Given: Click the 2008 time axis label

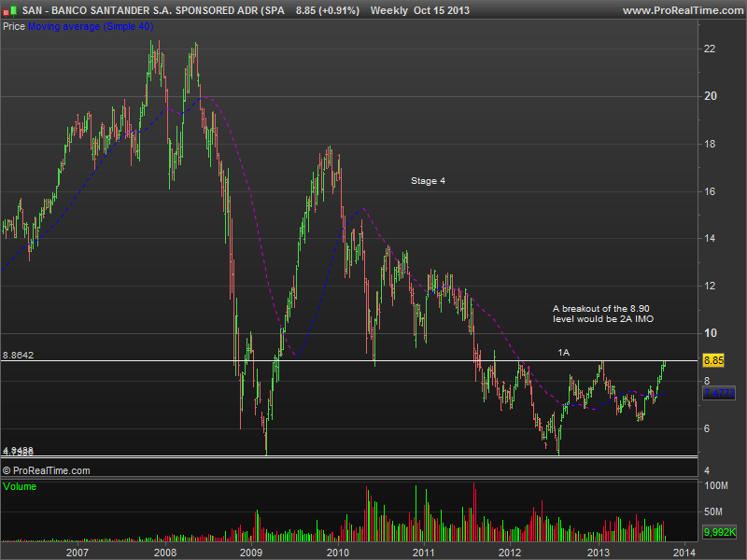Looking at the screenshot, I should [165, 553].
